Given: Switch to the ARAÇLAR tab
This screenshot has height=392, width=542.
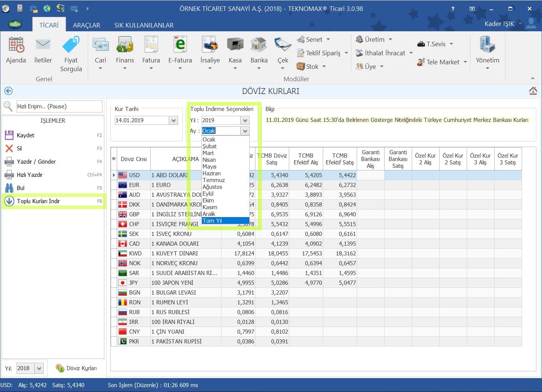Looking at the screenshot, I should [86, 25].
